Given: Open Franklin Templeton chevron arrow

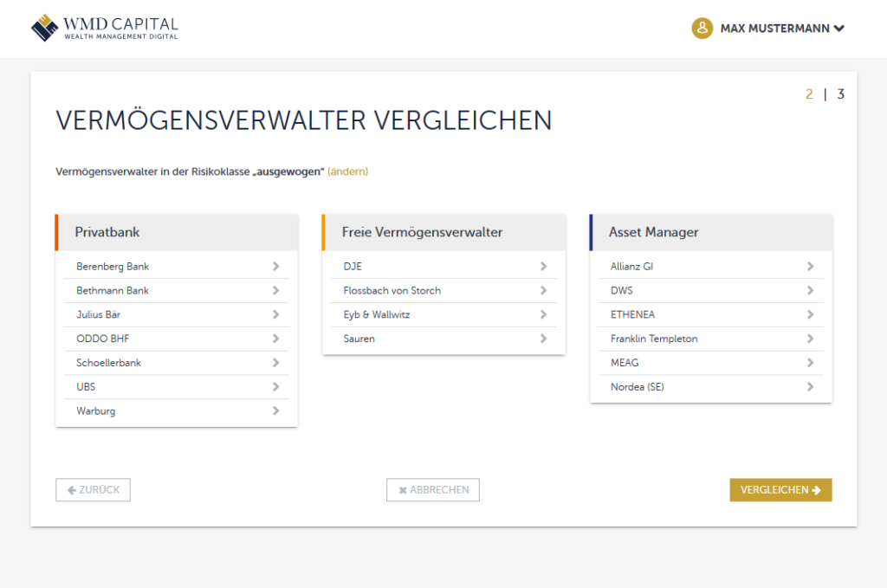Looking at the screenshot, I should (x=810, y=339).
